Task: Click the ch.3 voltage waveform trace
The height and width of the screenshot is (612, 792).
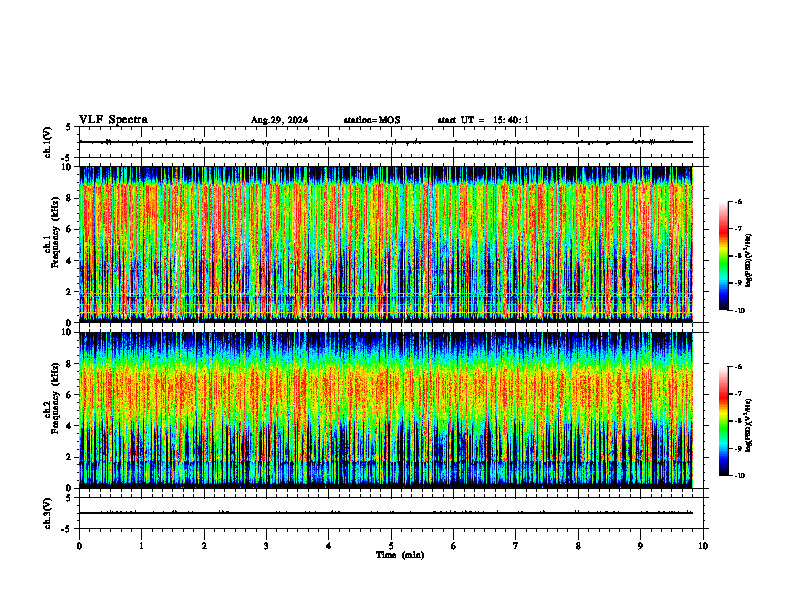Action: [386, 513]
